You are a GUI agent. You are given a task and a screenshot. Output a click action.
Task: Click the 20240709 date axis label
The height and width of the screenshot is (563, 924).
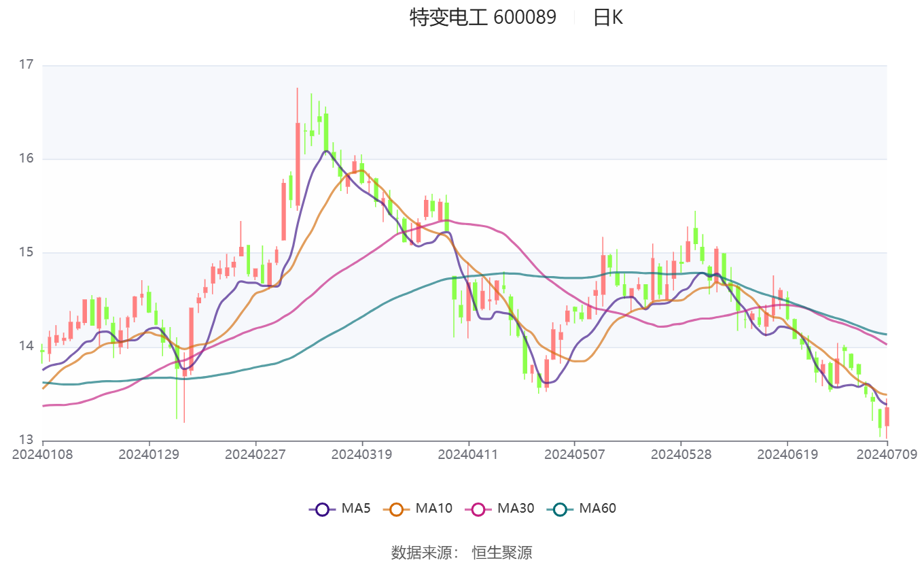tap(887, 454)
